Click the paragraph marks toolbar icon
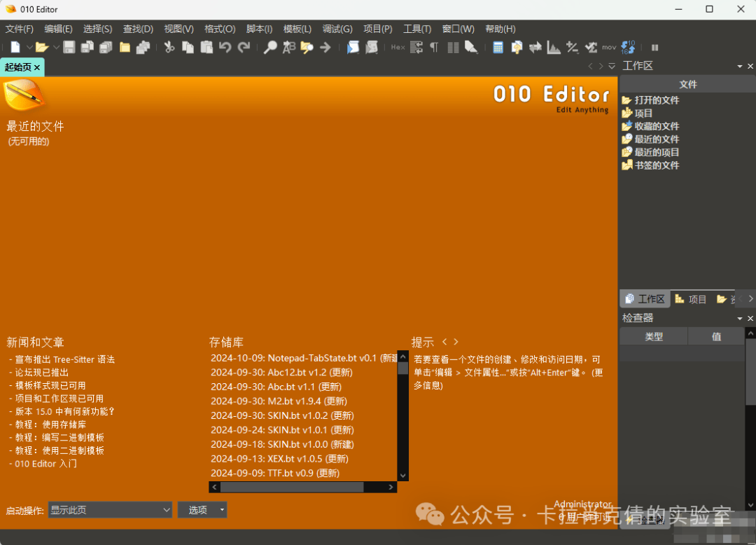The image size is (756, 545). [x=435, y=47]
